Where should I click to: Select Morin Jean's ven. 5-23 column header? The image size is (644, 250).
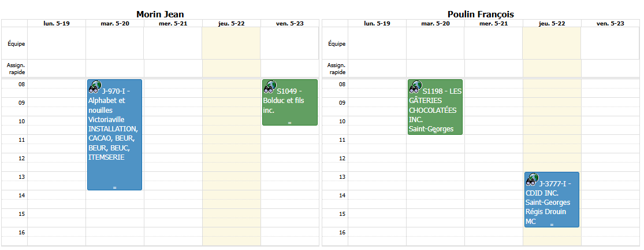click(289, 23)
